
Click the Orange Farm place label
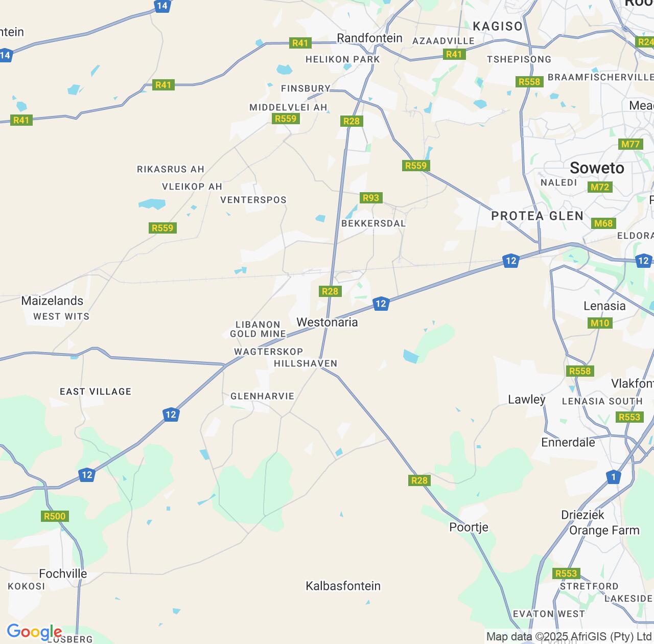coord(604,531)
